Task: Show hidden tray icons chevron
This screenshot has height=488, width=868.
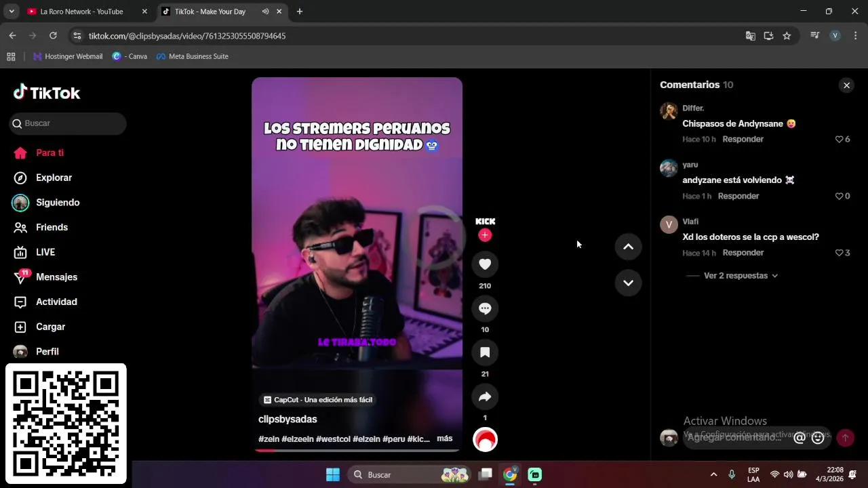Action: 713,474
